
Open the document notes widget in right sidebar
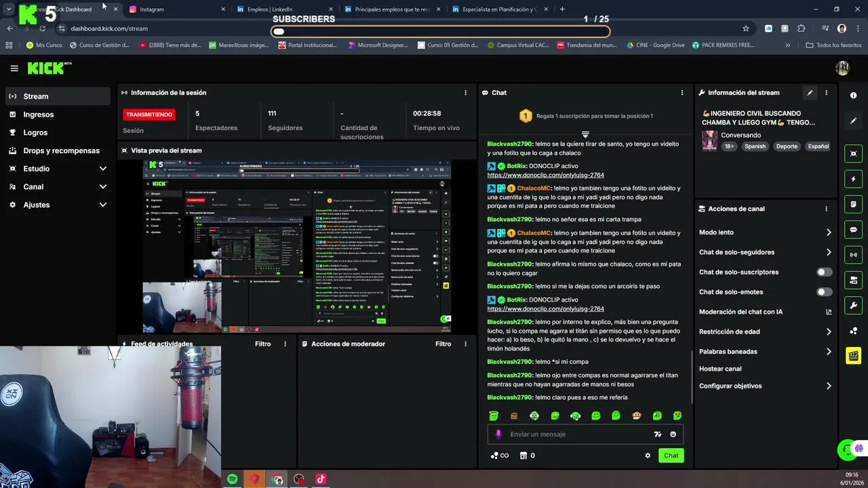(x=853, y=204)
